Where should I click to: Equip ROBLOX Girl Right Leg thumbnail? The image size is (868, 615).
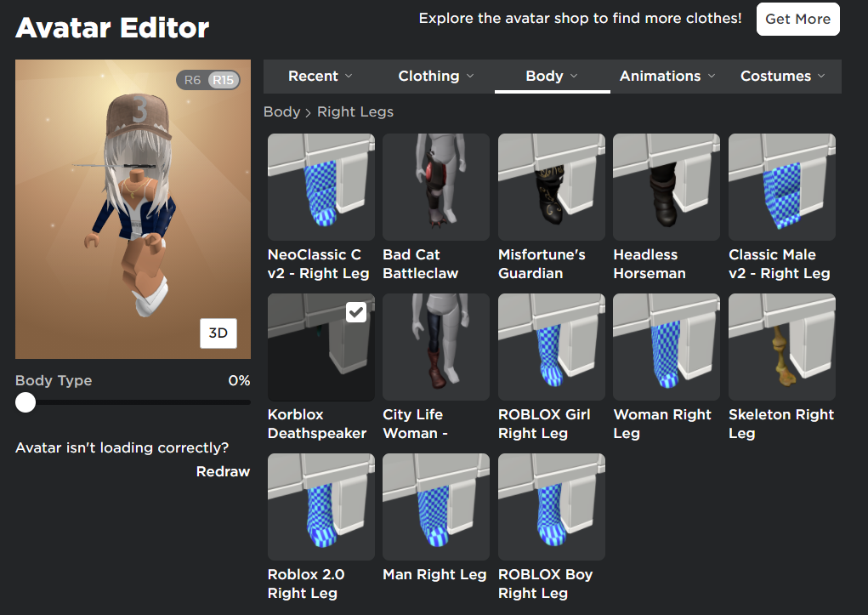coord(552,347)
